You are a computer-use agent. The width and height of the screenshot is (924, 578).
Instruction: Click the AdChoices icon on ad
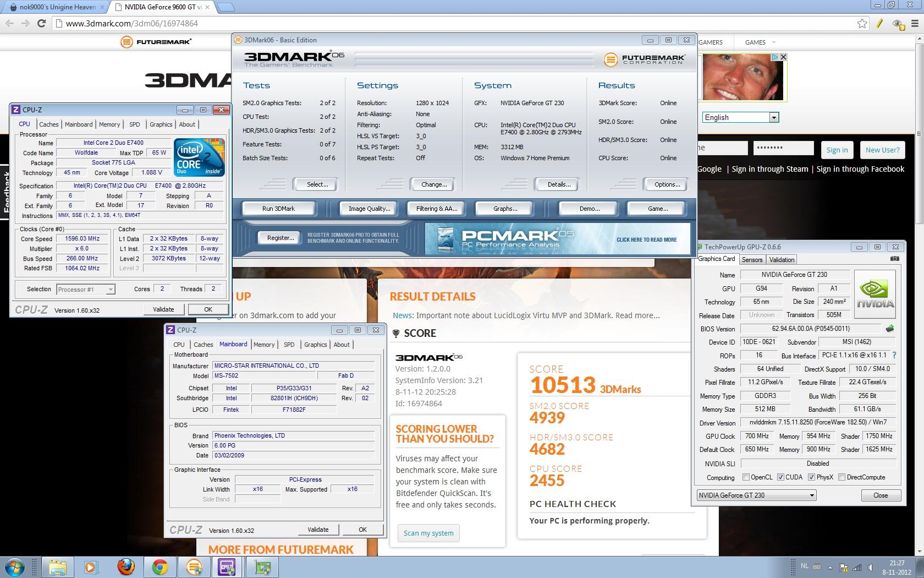click(x=775, y=57)
